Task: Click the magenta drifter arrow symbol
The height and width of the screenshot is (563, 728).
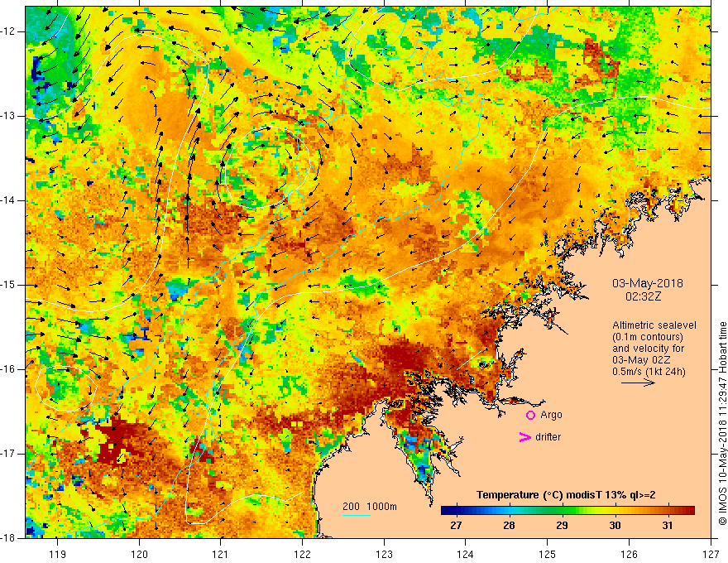Action: [x=524, y=437]
